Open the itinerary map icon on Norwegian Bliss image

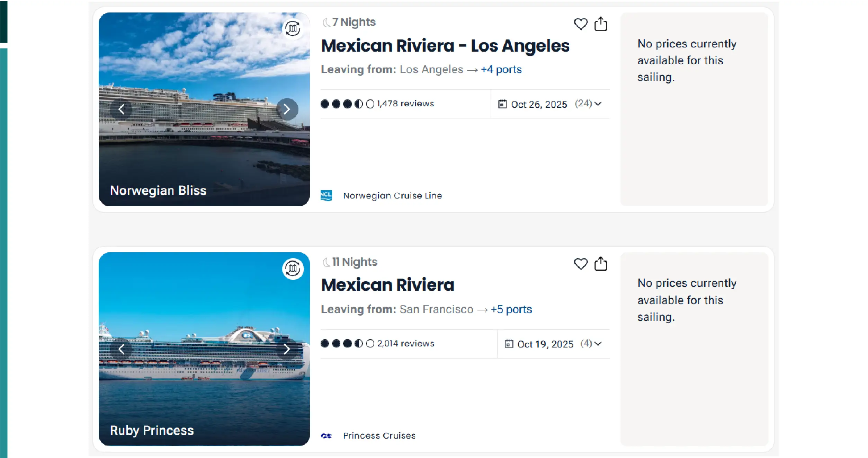point(292,29)
